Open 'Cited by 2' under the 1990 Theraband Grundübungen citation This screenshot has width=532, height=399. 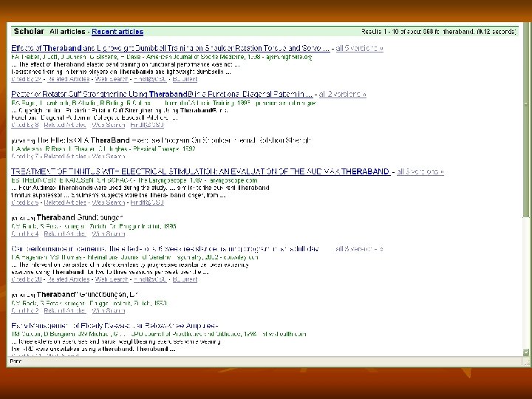(x=25, y=310)
